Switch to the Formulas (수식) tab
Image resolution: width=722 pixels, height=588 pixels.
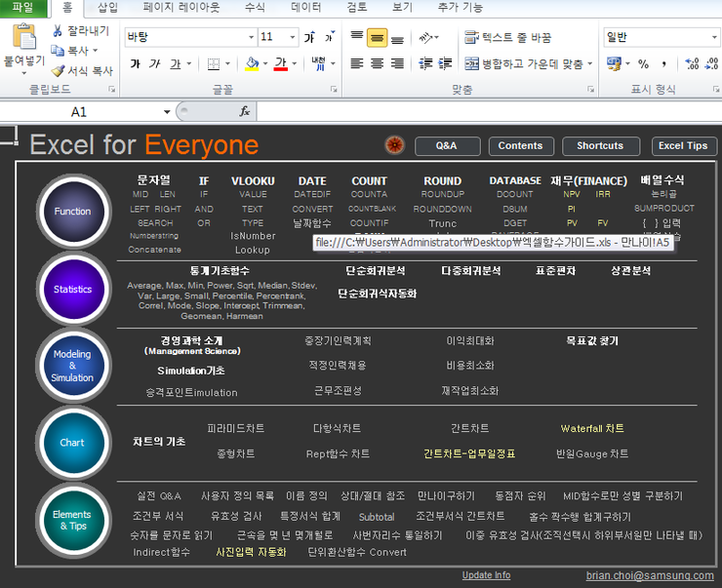(x=255, y=8)
